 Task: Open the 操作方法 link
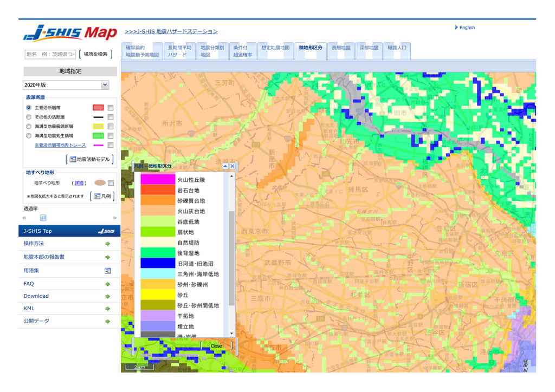pyautogui.click(x=34, y=244)
